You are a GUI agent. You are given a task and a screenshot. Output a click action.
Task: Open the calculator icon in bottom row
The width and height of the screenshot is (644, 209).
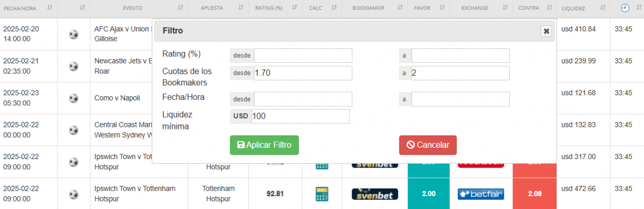pyautogui.click(x=321, y=194)
